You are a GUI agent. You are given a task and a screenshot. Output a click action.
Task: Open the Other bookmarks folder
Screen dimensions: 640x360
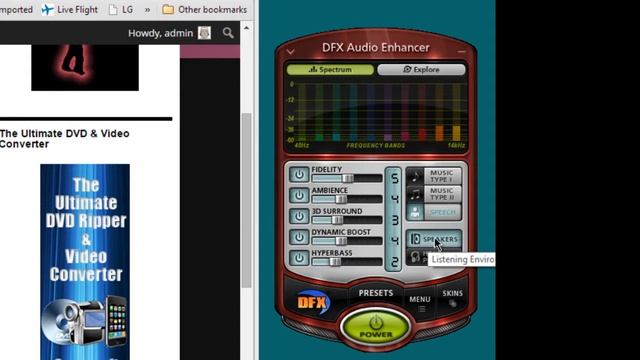[x=204, y=9]
